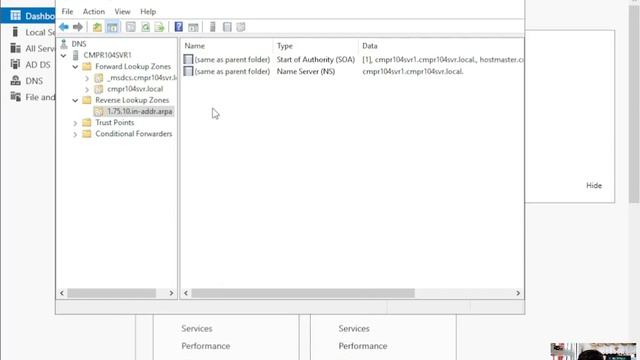
Task: Click Hide in Server Manager welcome panel
Action: point(594,185)
